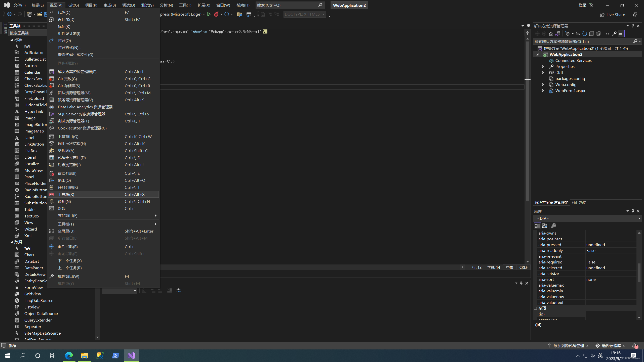
Task: Toggle auto-hide pin on Properties panel
Action: [x=633, y=211]
